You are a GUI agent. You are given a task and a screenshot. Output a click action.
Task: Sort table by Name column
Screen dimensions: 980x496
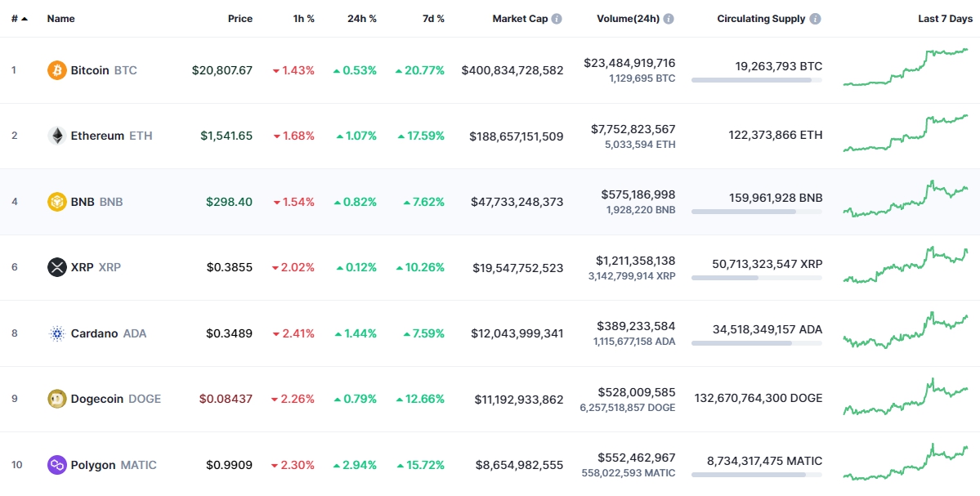coord(60,19)
